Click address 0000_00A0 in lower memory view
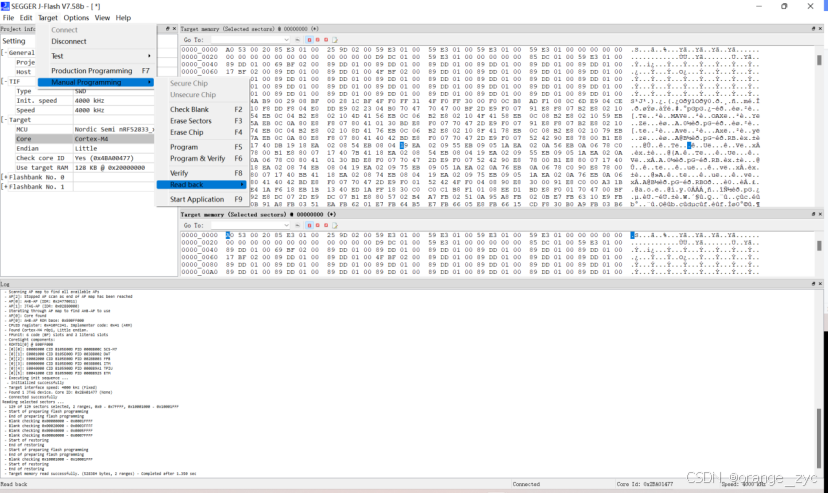This screenshot has width=829, height=493. point(200,272)
